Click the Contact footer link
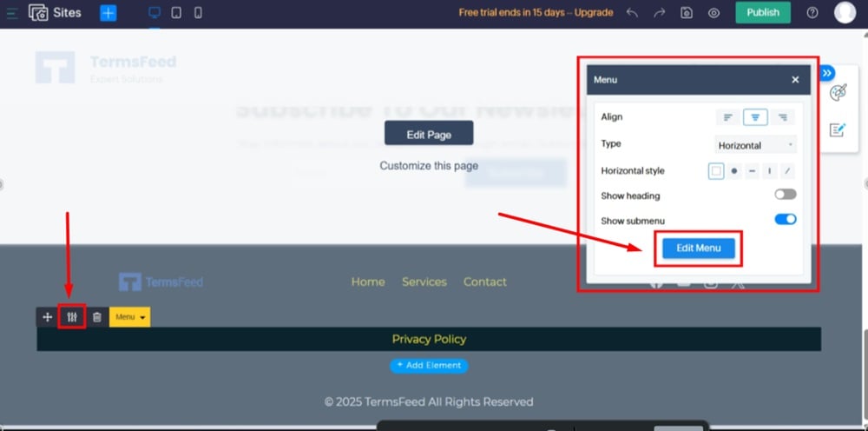The image size is (868, 431). [x=485, y=282]
